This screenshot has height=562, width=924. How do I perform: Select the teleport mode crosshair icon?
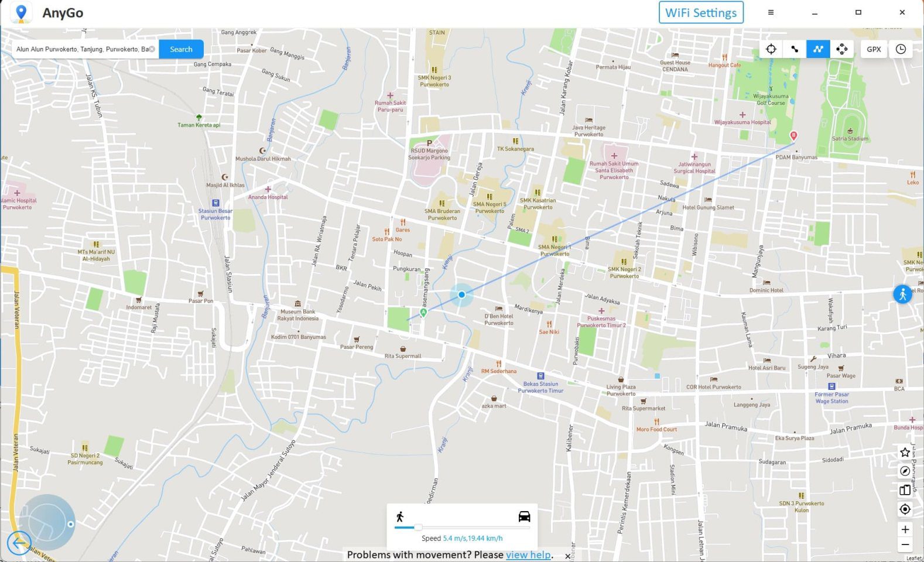(x=771, y=49)
